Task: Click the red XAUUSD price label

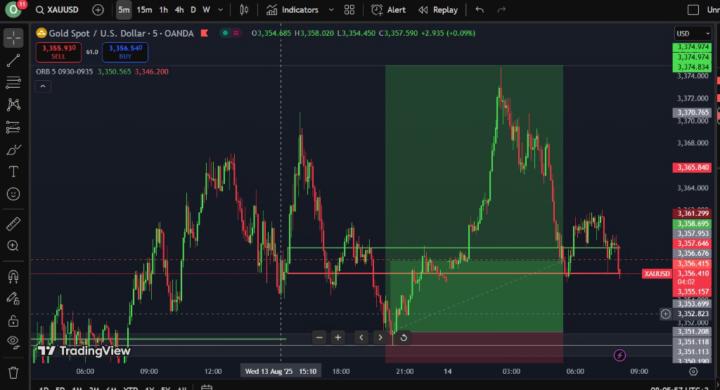Action: click(x=657, y=274)
